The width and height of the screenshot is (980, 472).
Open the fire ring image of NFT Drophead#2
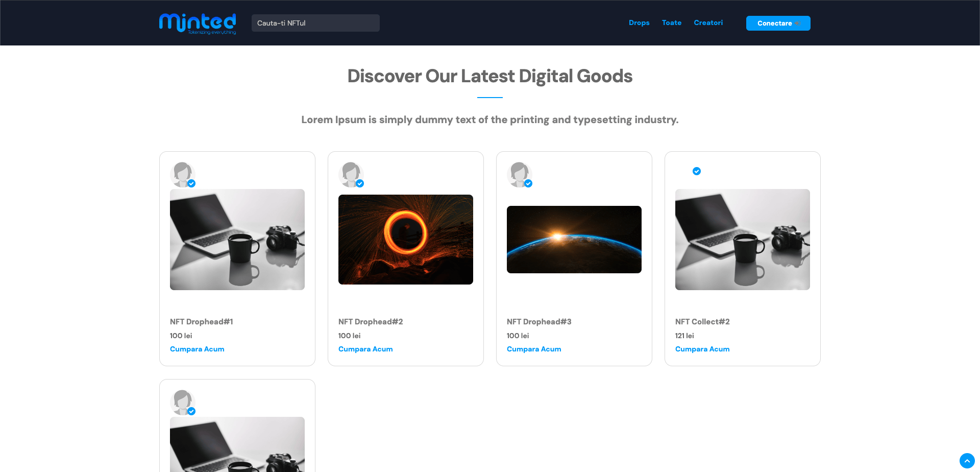click(x=406, y=240)
